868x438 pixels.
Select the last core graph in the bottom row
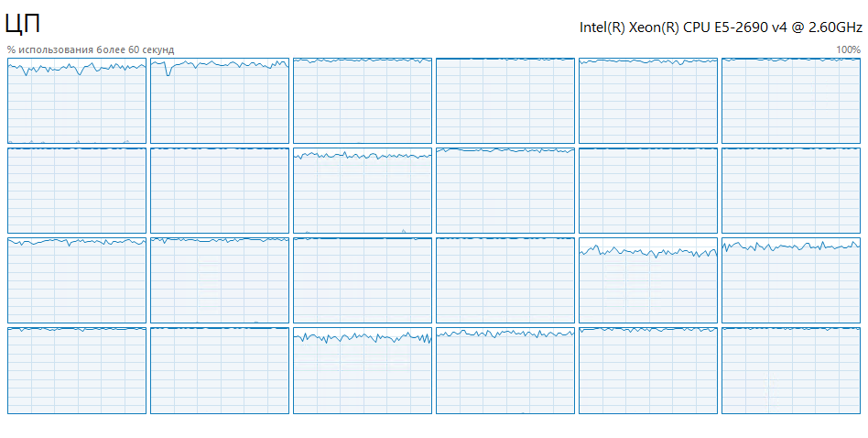tap(791, 370)
